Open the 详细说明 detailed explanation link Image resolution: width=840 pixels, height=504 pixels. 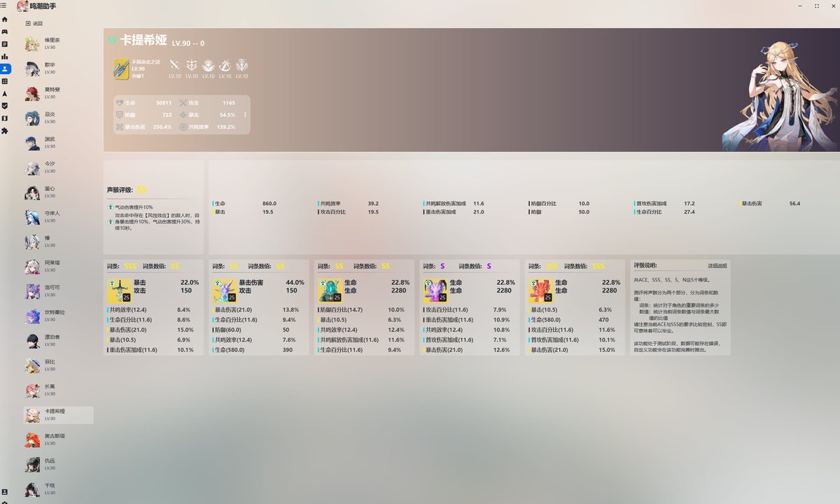pyautogui.click(x=717, y=266)
